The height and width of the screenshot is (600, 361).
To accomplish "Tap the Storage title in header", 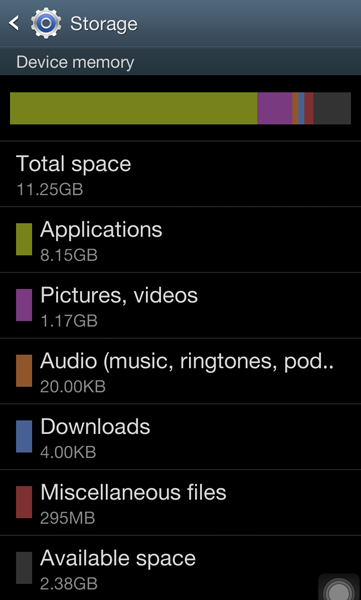I will (104, 24).
